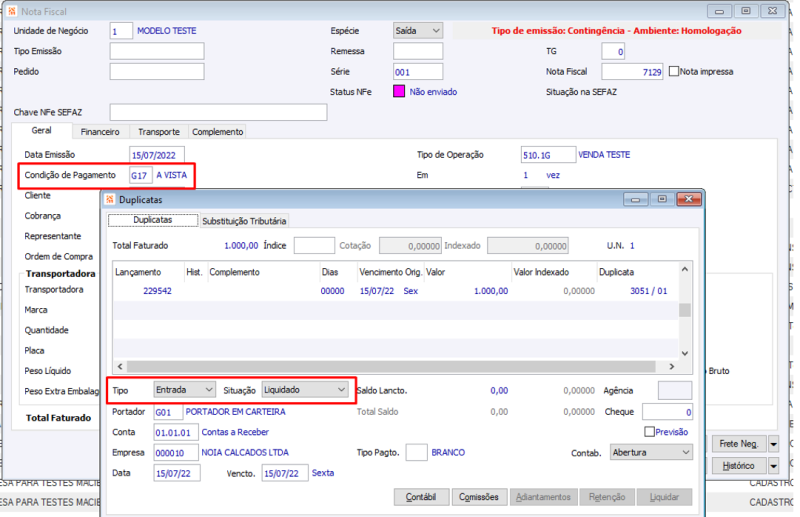Click the Nota Fiscal window title icon
This screenshot has width=800, height=517.
[12, 11]
